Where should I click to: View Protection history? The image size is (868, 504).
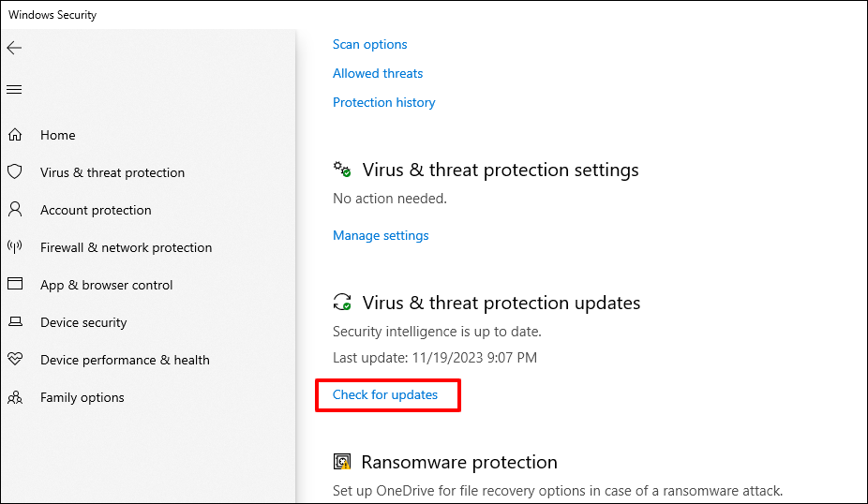384,102
